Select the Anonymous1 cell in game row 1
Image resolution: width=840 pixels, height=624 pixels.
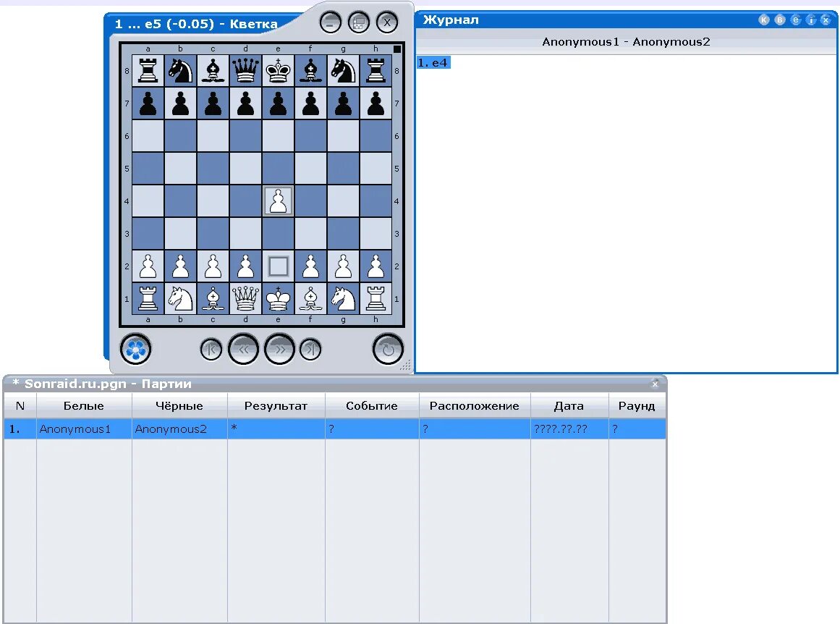(84, 429)
